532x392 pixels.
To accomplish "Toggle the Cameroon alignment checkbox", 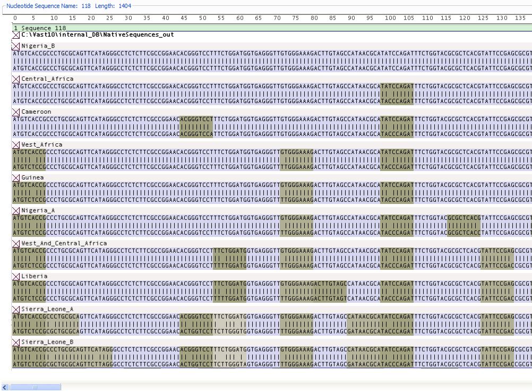I will pos(16,112).
